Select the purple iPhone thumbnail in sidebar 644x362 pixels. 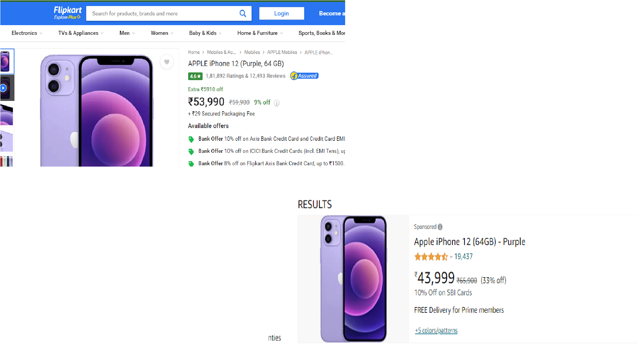(7, 61)
